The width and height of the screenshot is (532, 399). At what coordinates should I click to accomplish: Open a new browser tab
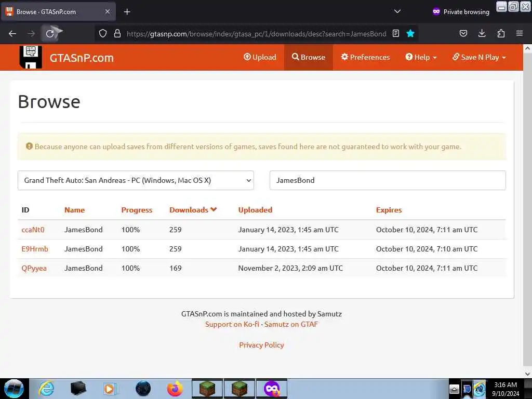[x=127, y=12]
